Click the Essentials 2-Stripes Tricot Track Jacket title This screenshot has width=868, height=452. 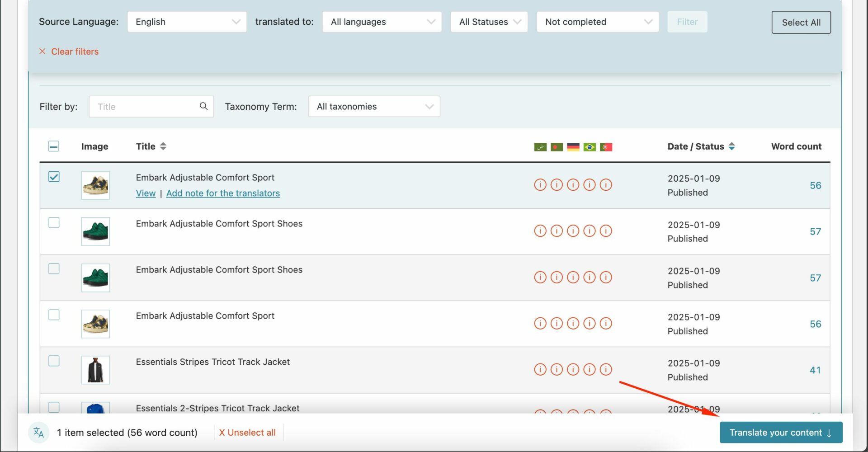217,408
